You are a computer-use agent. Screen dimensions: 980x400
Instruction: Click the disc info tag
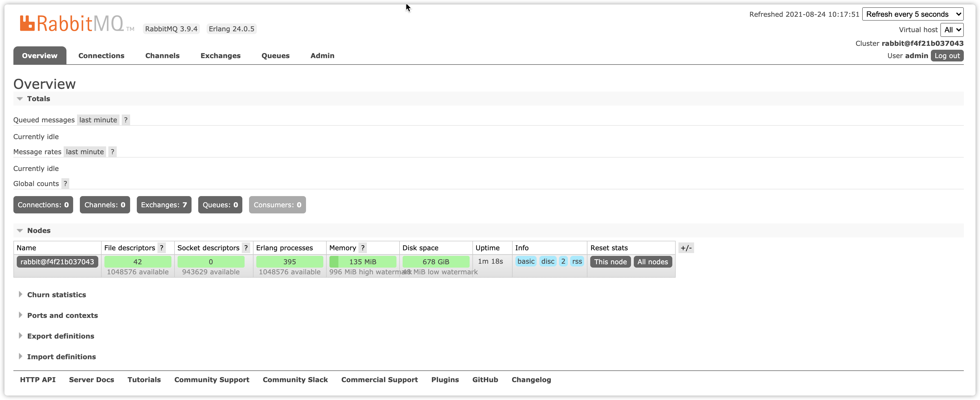coord(548,261)
